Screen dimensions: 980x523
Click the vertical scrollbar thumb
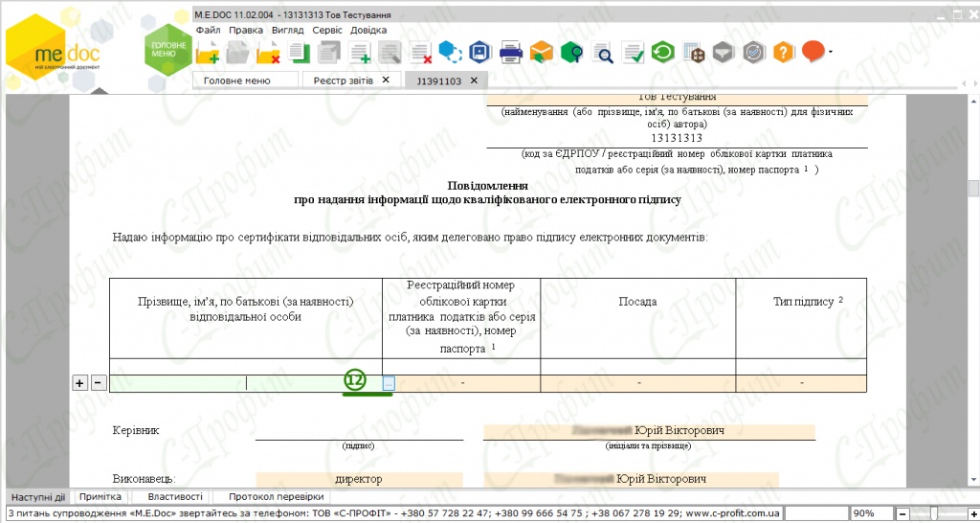[973, 189]
